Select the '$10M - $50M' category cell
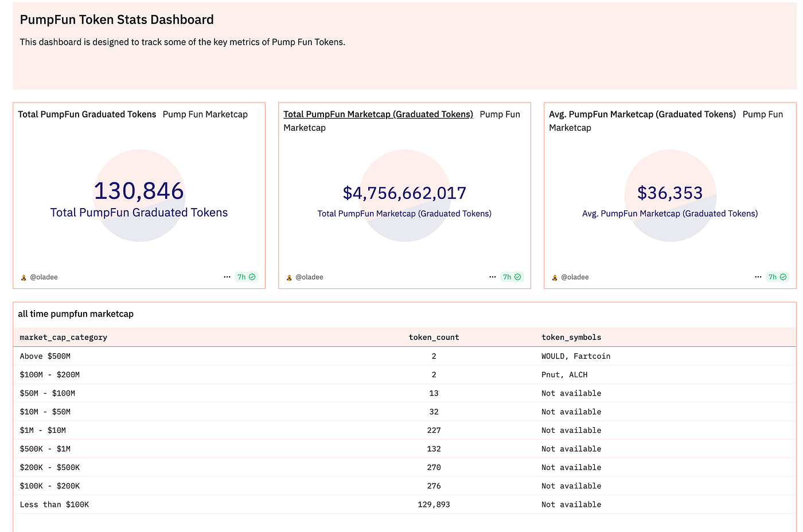Screen dimensions: 803x532 click(x=45, y=412)
